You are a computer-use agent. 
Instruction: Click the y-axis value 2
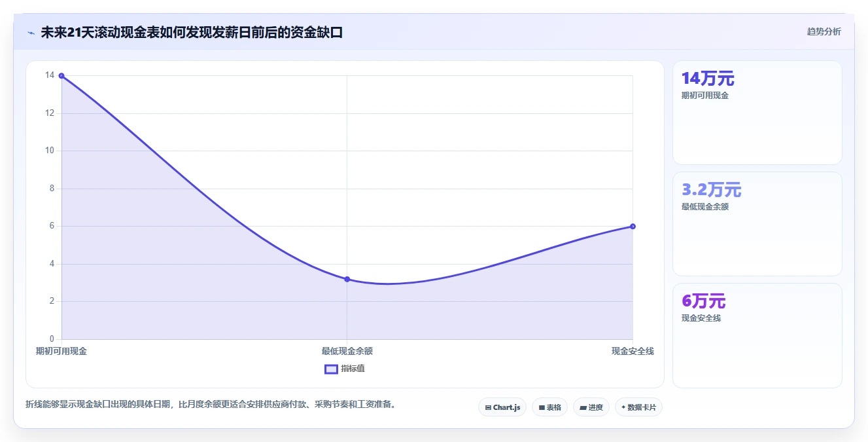[52, 301]
